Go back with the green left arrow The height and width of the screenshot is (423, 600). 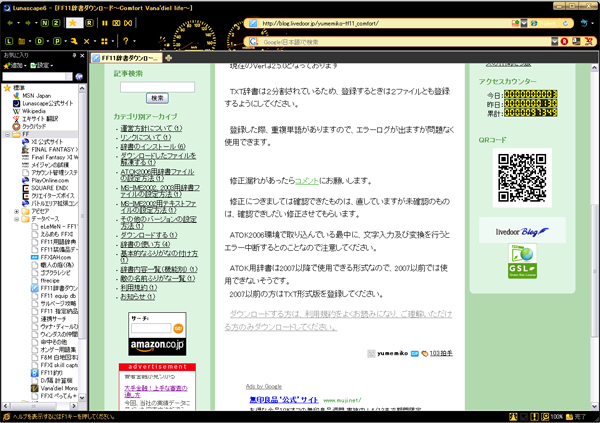click(x=10, y=23)
